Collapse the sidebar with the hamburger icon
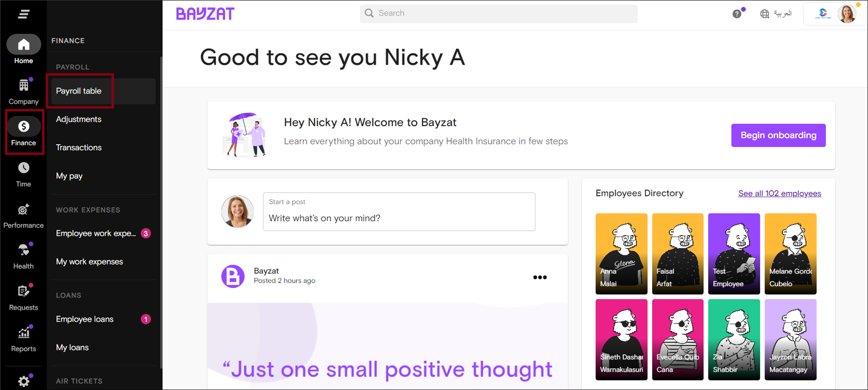The image size is (868, 390). pyautogui.click(x=23, y=14)
